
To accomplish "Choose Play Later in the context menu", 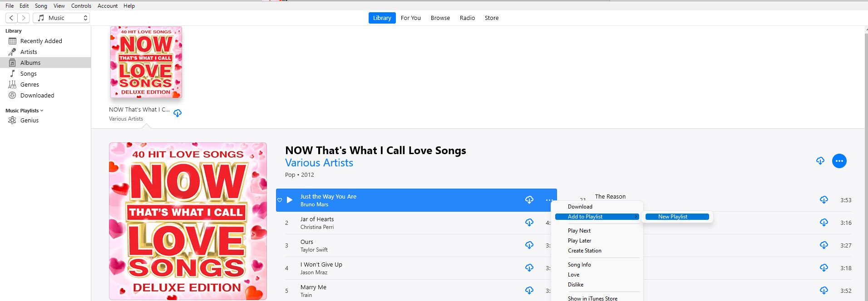I will pos(597,241).
